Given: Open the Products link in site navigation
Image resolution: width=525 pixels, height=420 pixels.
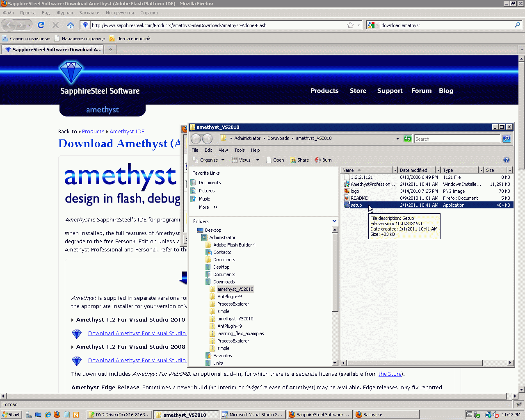Looking at the screenshot, I should pos(324,91).
